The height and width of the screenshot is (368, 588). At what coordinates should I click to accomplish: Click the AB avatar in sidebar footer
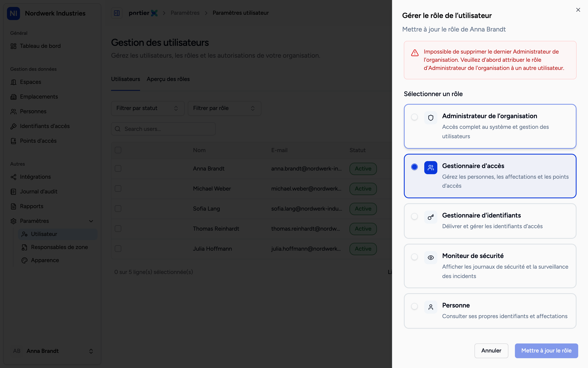click(17, 351)
